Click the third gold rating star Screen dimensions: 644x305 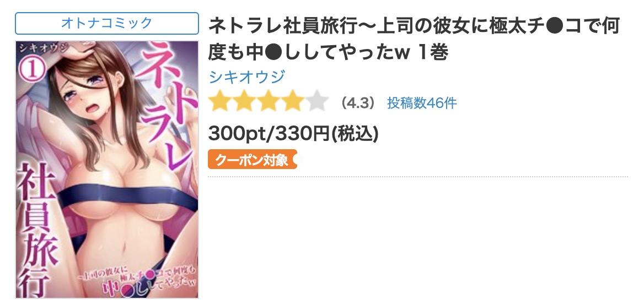pos(268,102)
